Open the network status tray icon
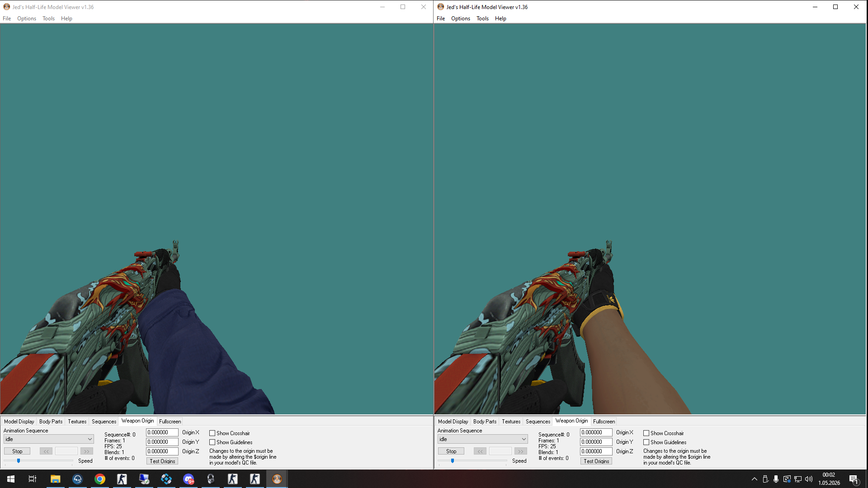Screen dimensions: 868x488 coord(798,479)
